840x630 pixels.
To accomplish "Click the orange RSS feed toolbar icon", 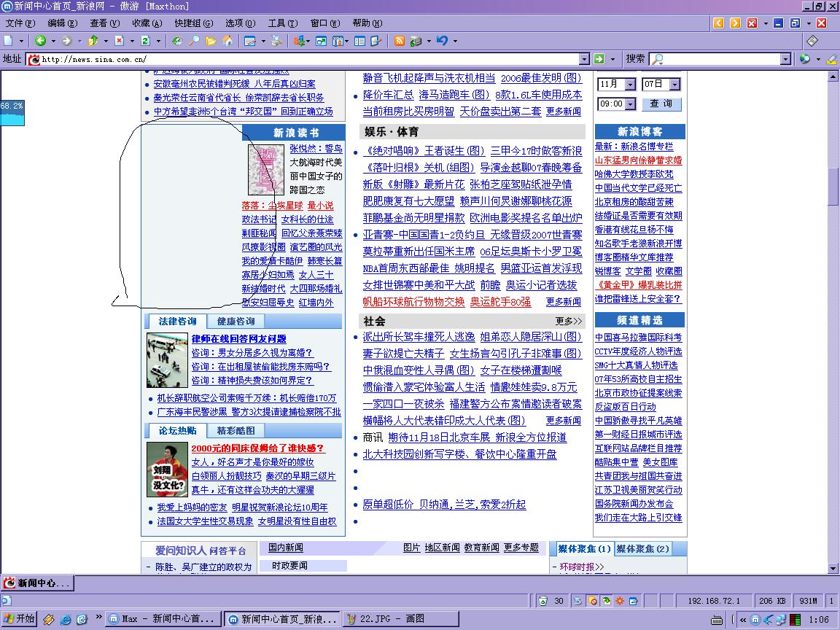I will [x=399, y=41].
